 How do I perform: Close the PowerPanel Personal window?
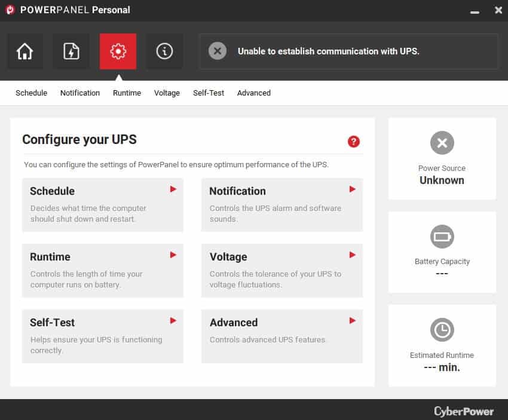click(x=498, y=10)
